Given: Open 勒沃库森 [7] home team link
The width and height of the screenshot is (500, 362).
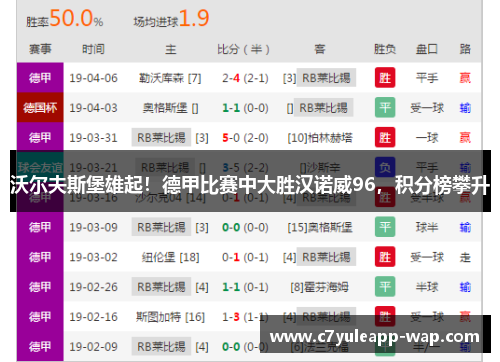Looking at the screenshot, I should pos(170,78).
